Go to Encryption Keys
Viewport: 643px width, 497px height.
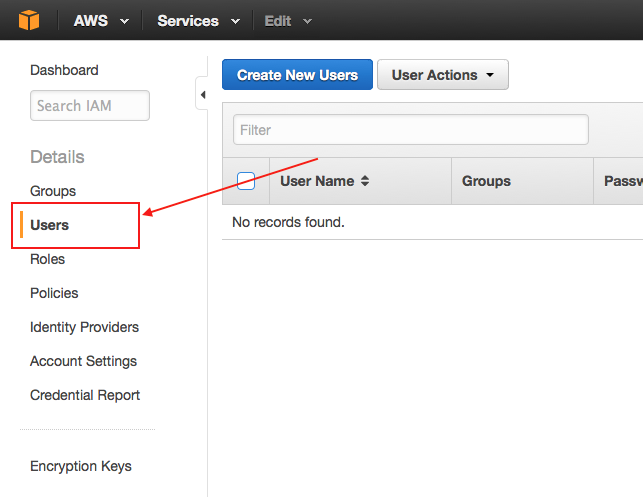point(81,466)
